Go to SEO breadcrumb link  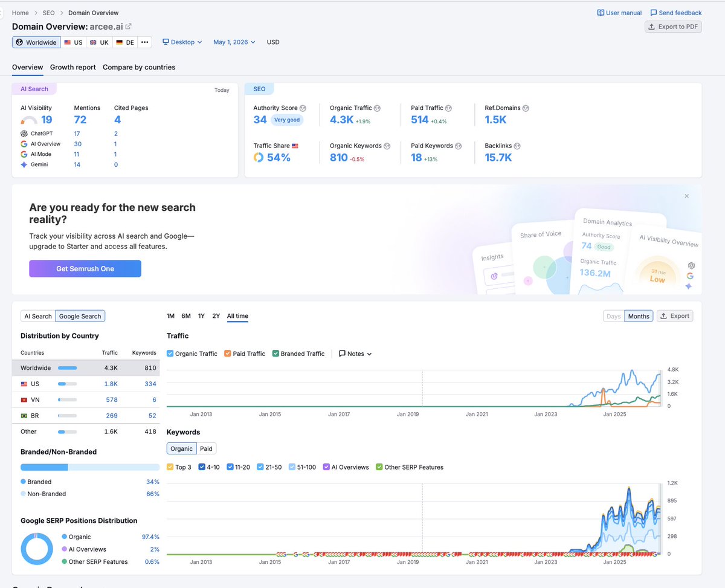[48, 13]
